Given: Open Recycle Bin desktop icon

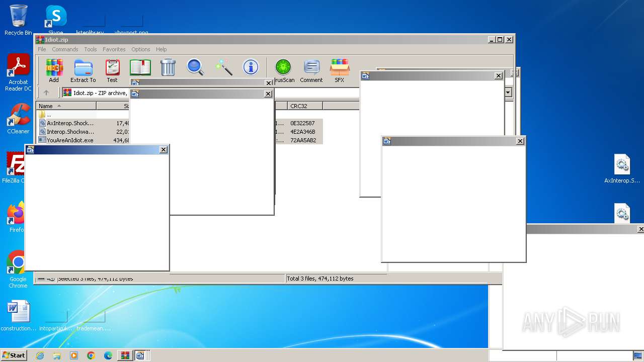Looking at the screenshot, I should tap(18, 20).
